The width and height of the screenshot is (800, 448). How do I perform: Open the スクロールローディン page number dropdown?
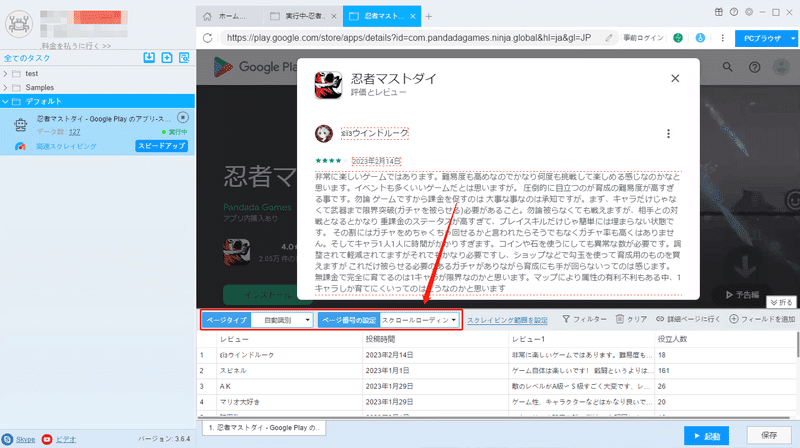coord(419,320)
